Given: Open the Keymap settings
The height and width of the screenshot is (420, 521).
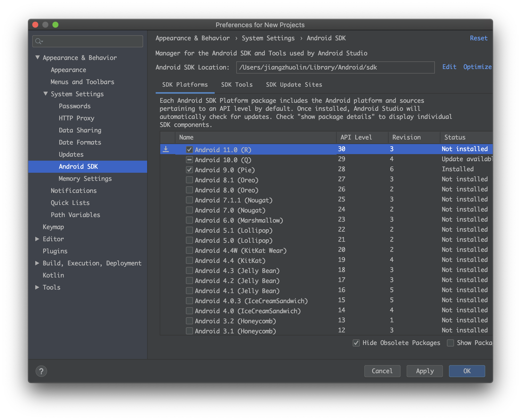Looking at the screenshot, I should click(x=53, y=227).
